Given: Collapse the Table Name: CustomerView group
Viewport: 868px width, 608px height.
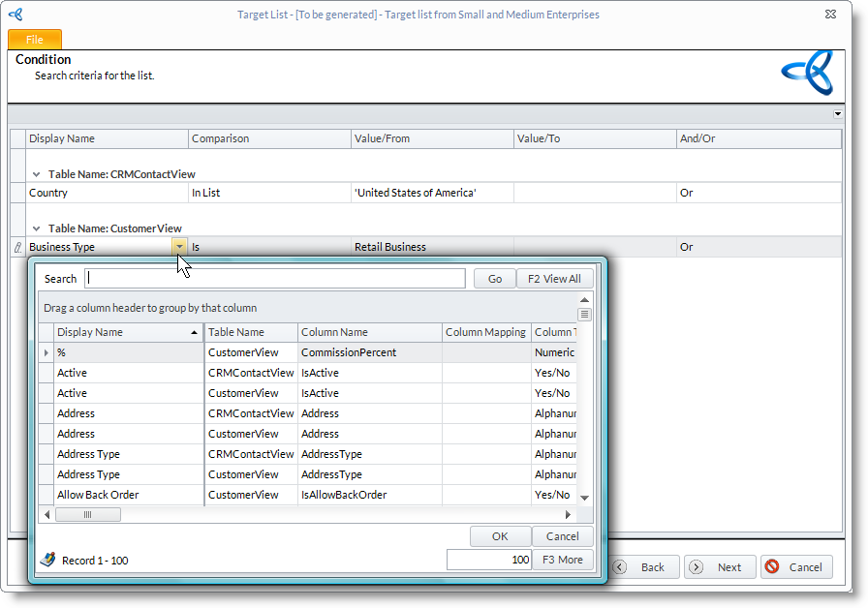Looking at the screenshot, I should point(37,228).
